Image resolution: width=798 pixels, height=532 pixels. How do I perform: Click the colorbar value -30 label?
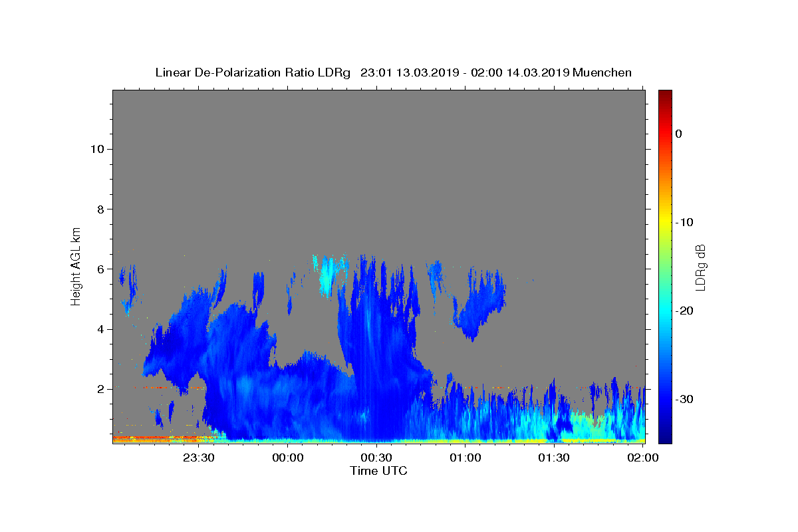pos(684,399)
